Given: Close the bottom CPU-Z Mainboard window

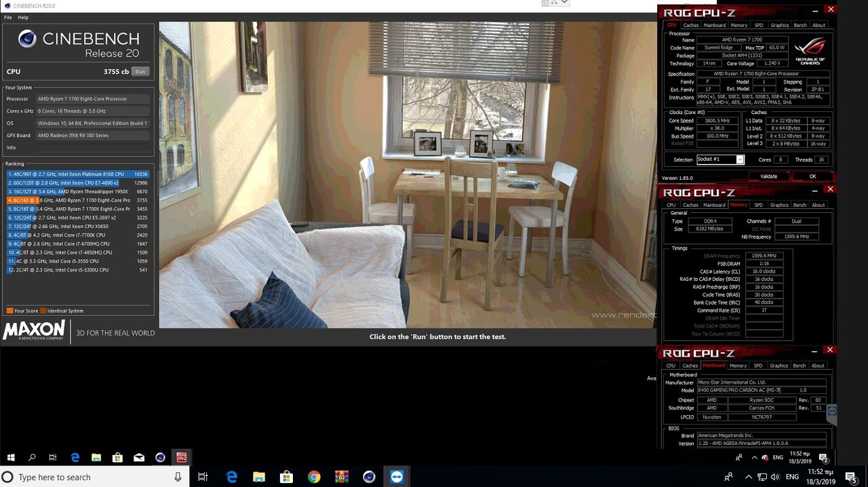Looking at the screenshot, I should coord(830,350).
